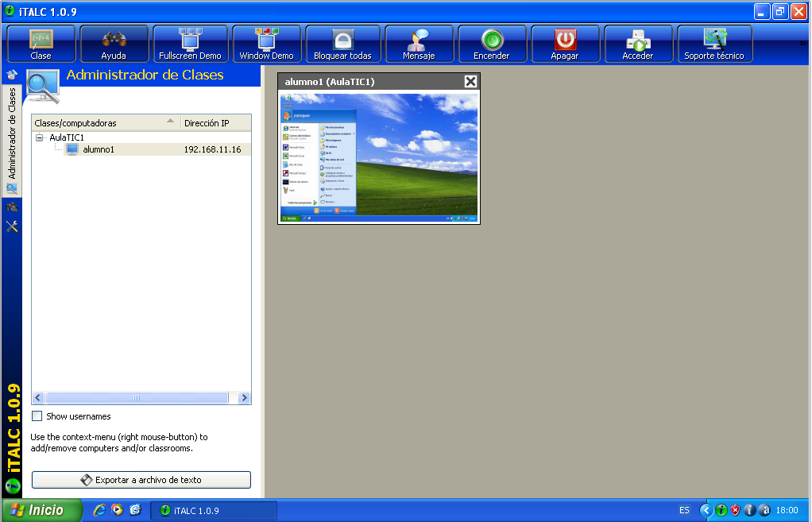
Task: Enable the Show usernames checkbox
Action: (x=37, y=416)
